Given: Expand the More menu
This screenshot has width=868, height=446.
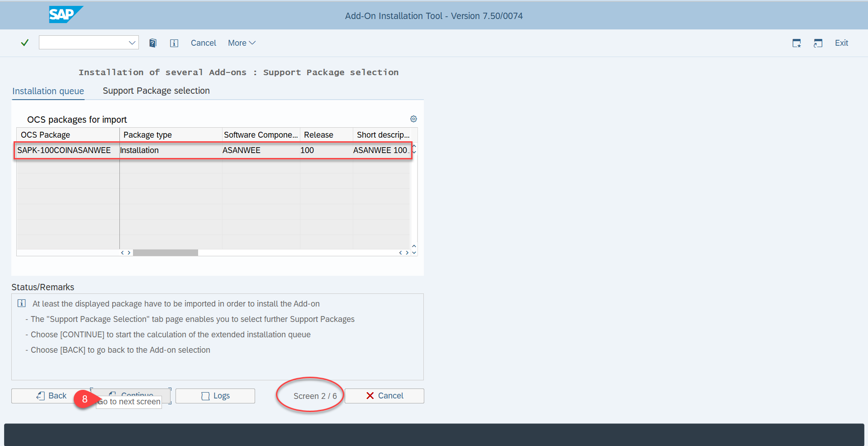Looking at the screenshot, I should point(242,43).
